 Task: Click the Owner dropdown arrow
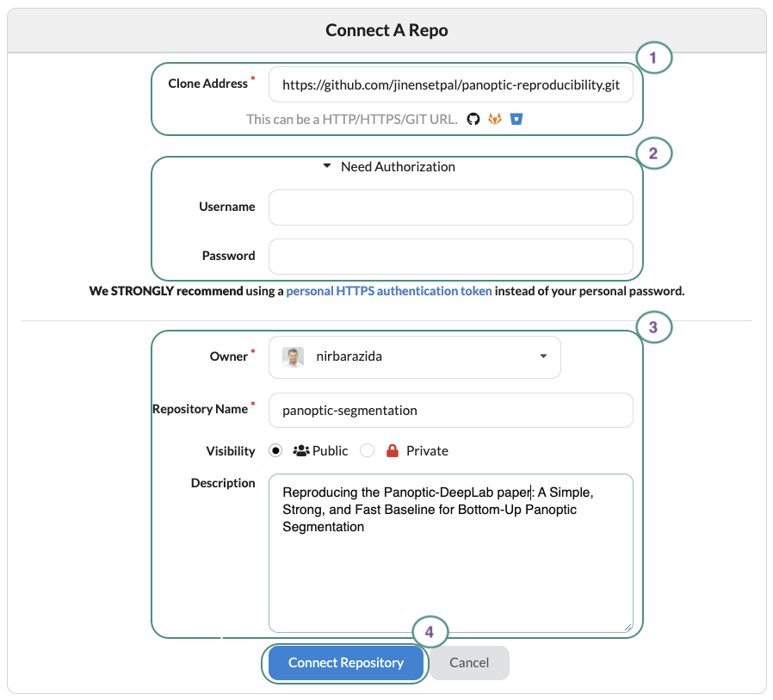543,356
